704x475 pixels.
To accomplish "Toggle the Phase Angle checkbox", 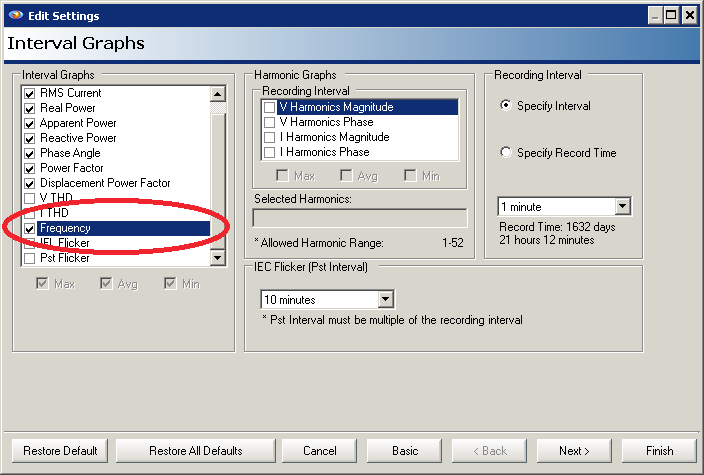I will point(30,154).
